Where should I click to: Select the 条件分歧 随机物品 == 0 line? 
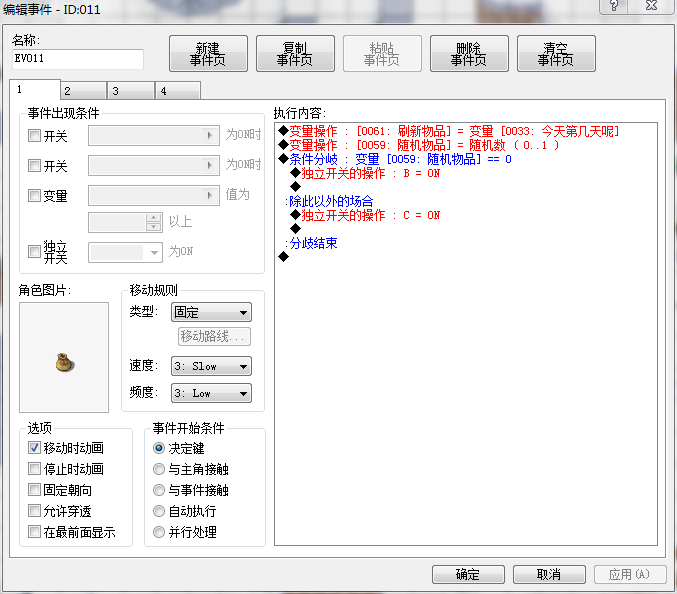[395, 159]
